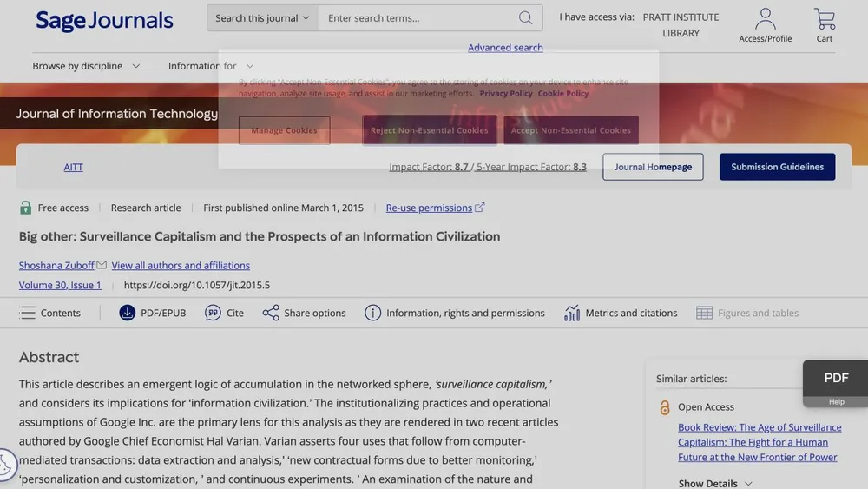
Task: Expand the Browse by discipline menu
Action: [86, 66]
